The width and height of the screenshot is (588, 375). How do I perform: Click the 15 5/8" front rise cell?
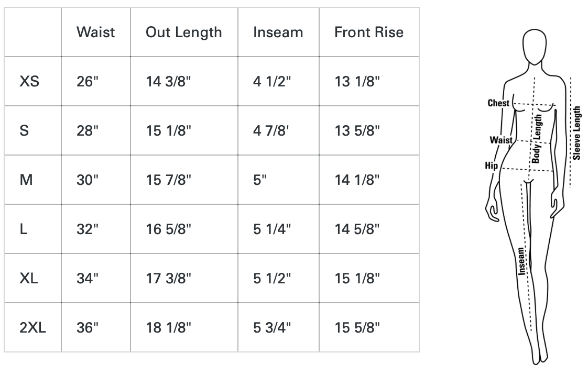[357, 327]
